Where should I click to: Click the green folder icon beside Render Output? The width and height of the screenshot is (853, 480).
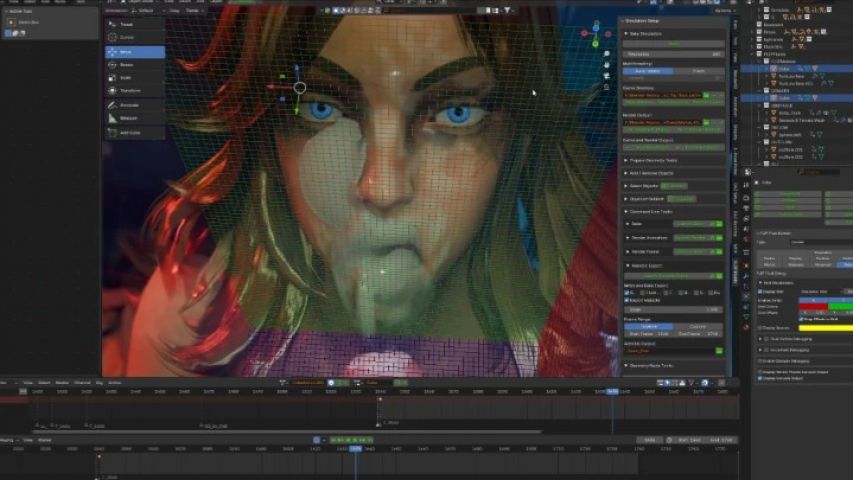click(x=706, y=122)
